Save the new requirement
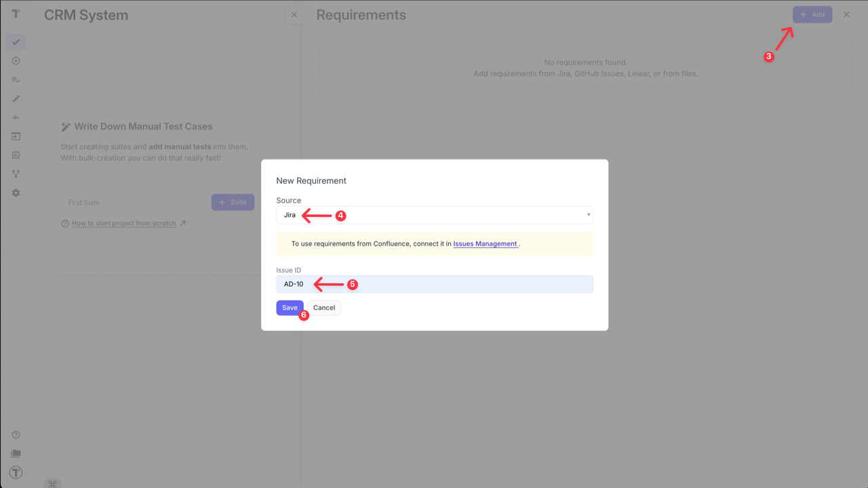 (290, 307)
